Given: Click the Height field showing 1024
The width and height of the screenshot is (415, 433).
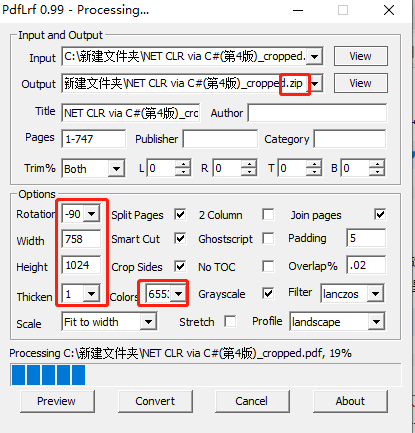Looking at the screenshot, I should [x=81, y=265].
